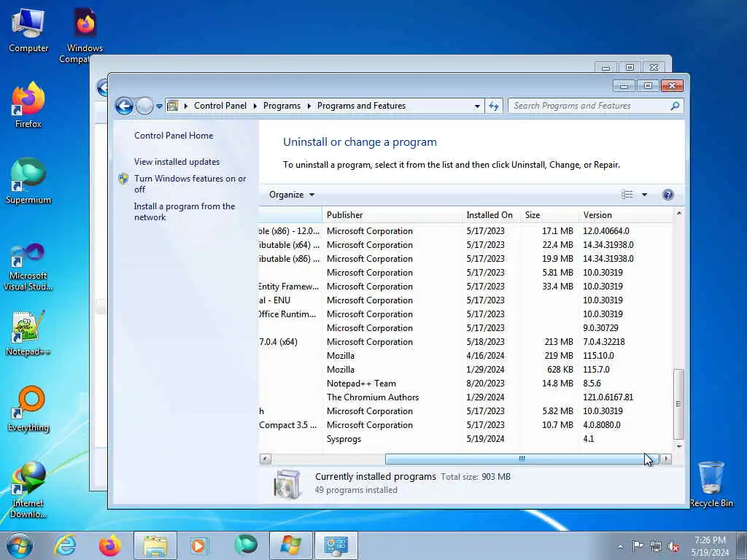Click the vertical scrollbar thumb in program list
This screenshot has height=560, width=747.
pos(678,404)
